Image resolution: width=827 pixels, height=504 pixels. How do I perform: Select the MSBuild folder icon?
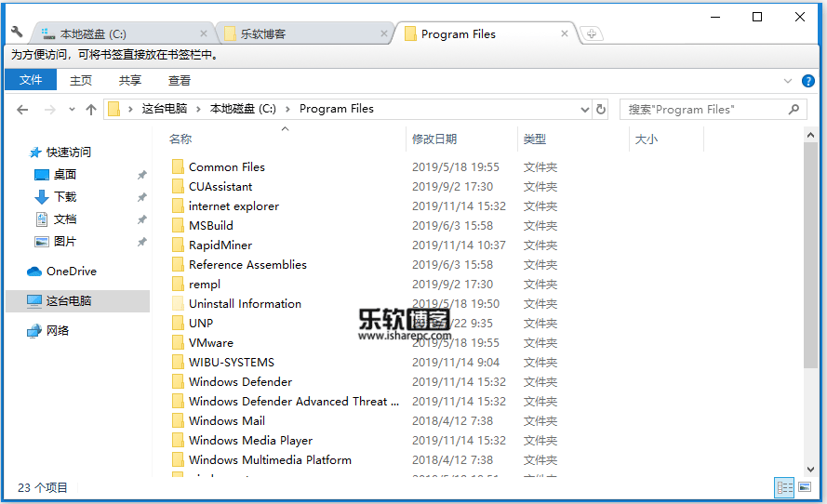178,226
